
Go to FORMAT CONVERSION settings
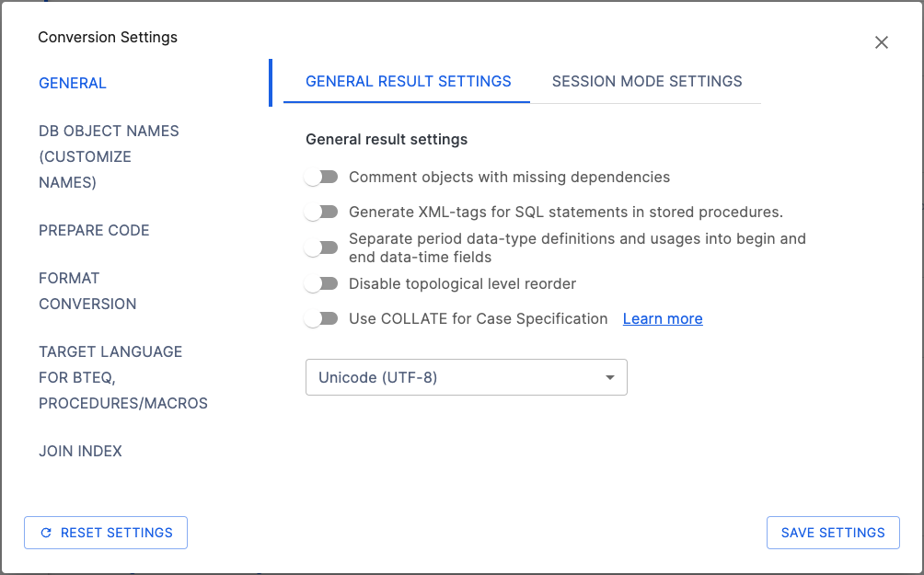87,291
